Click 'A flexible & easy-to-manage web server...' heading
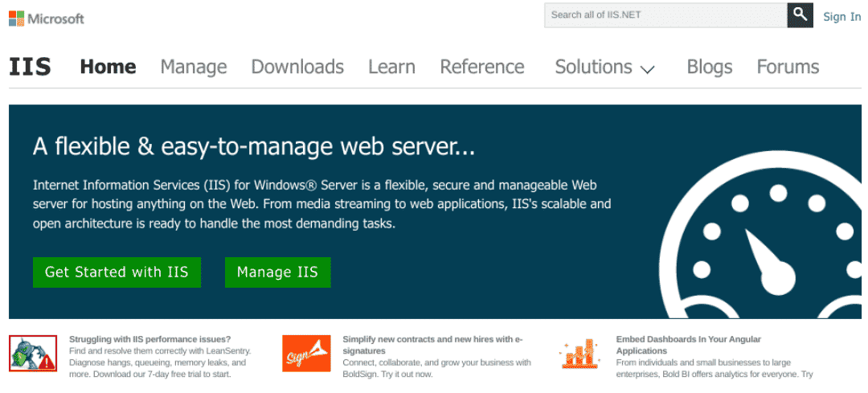868x393 pixels. pos(254,147)
